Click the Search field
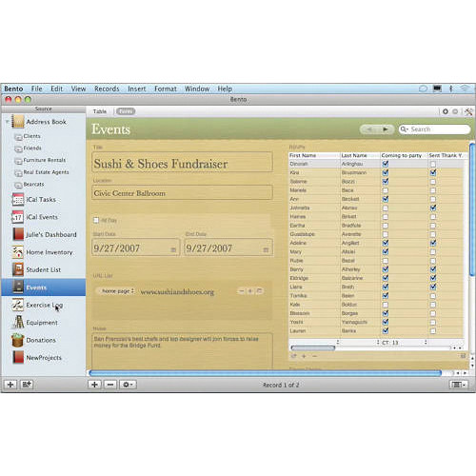Screen dimensions: 476x476 [x=434, y=129]
